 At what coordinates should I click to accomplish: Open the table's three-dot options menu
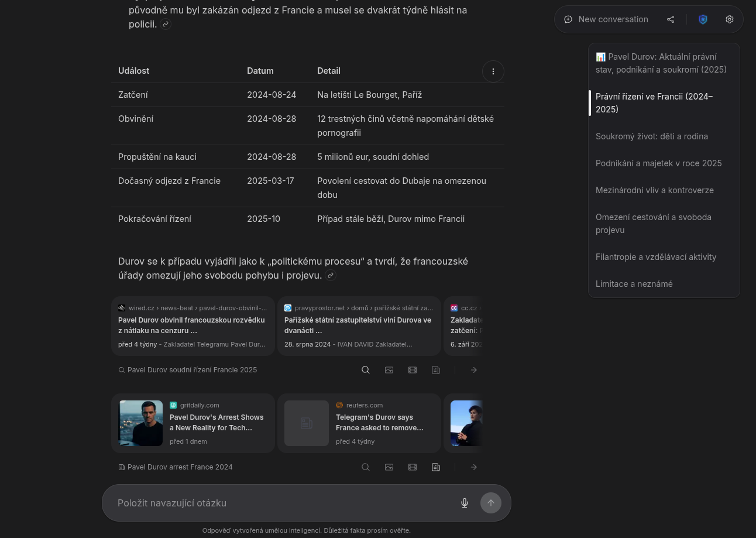(493, 71)
